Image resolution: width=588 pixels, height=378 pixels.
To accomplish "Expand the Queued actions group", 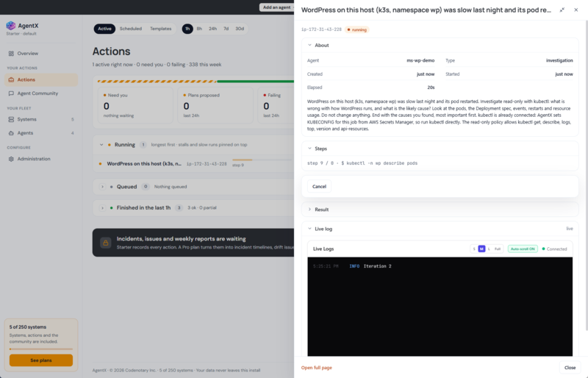I will click(102, 187).
